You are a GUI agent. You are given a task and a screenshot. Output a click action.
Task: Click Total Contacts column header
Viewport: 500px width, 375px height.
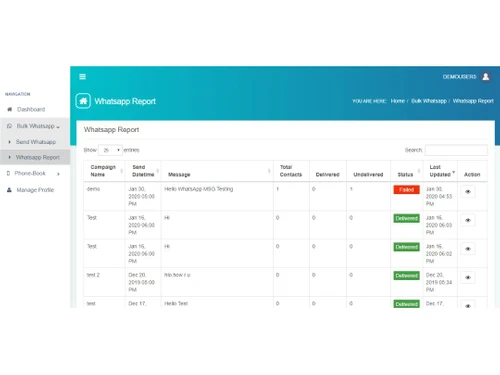pos(291,171)
